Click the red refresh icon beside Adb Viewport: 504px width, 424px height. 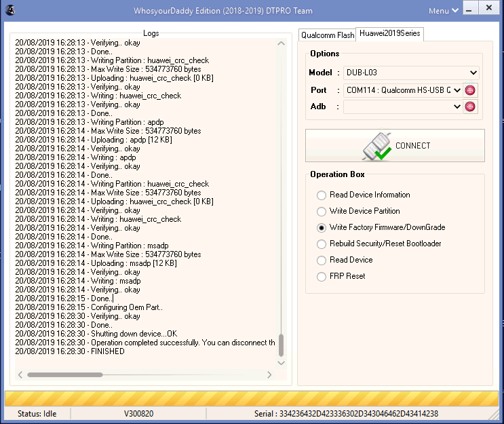pos(470,107)
